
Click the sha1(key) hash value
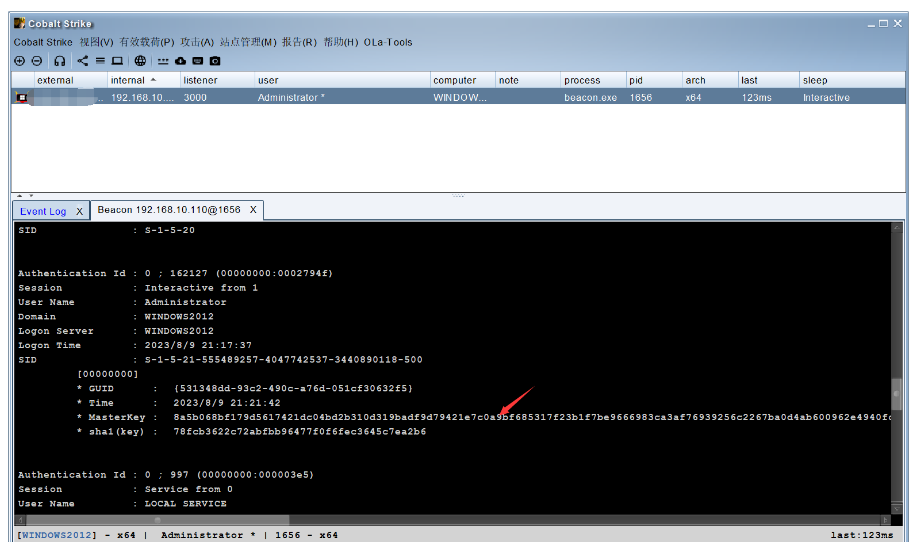[x=299, y=432]
